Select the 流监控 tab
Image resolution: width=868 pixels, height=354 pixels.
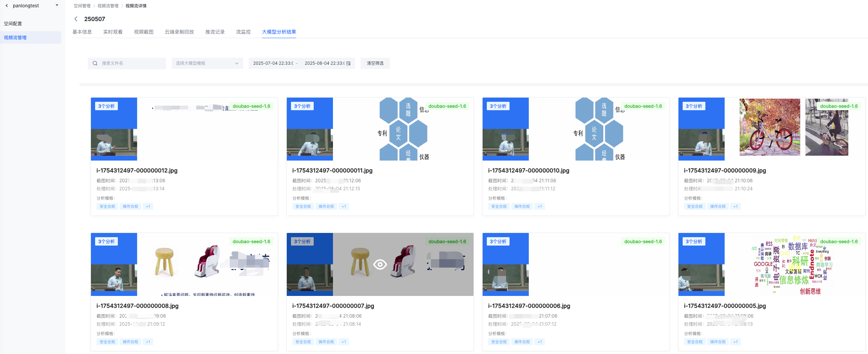tap(243, 32)
